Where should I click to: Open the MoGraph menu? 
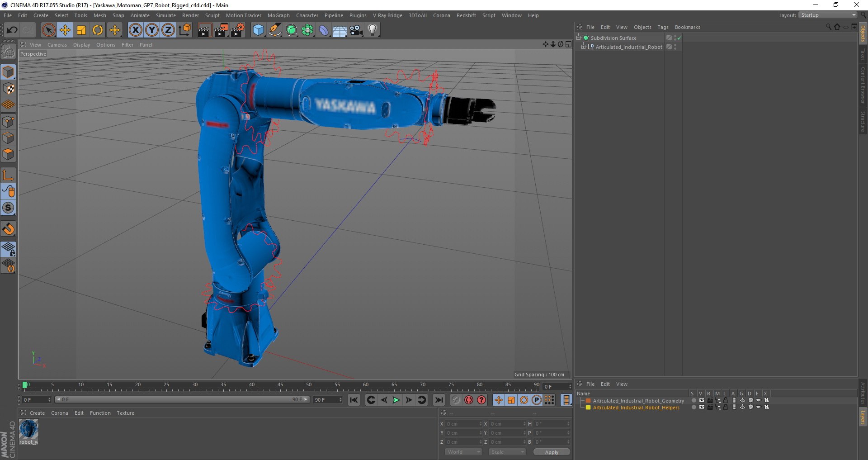278,15
